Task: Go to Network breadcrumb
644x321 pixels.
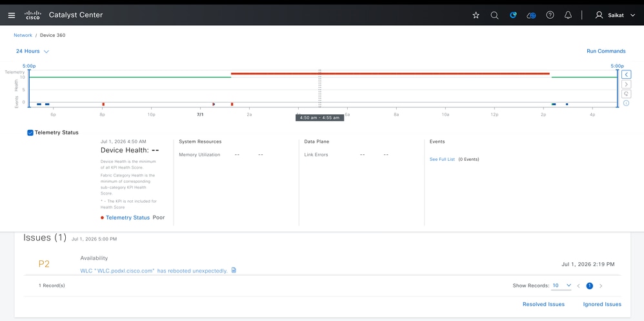Action: [x=23, y=36]
